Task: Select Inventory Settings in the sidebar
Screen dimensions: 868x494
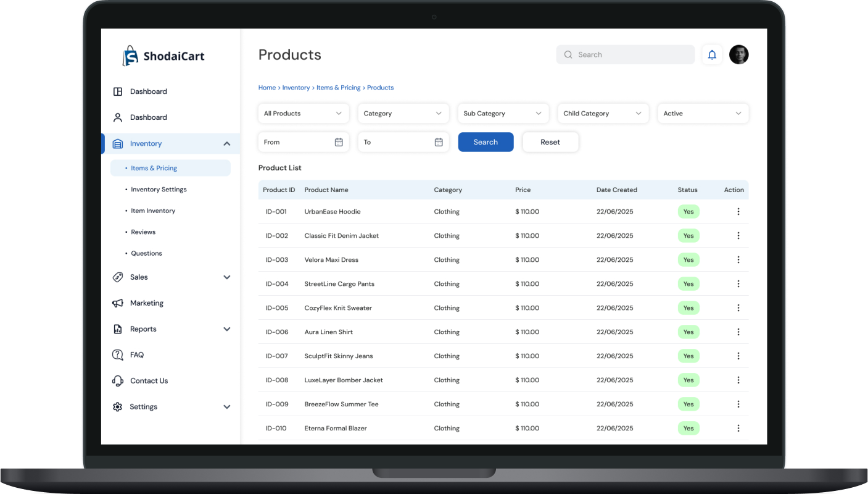Action: point(159,190)
